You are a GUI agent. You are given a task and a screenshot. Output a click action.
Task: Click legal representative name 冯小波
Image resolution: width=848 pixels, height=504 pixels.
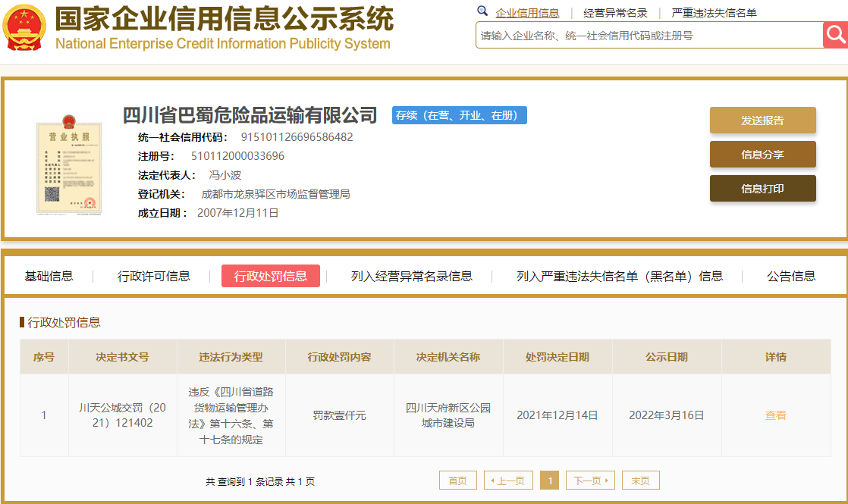tap(225, 175)
